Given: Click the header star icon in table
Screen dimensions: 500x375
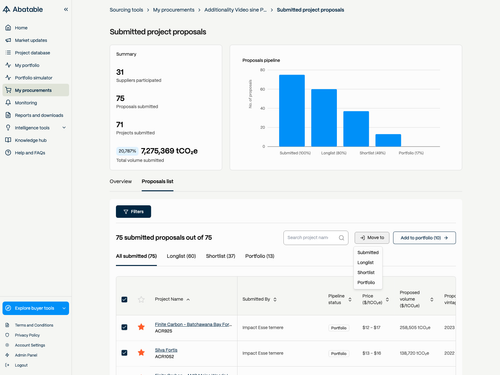Looking at the screenshot, I should click(141, 299).
